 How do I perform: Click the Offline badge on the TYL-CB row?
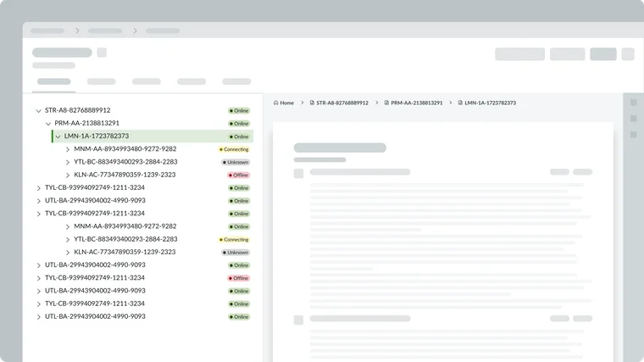coord(239,278)
